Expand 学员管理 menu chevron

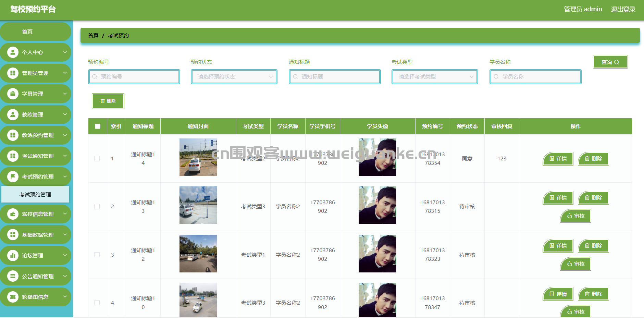65,94
